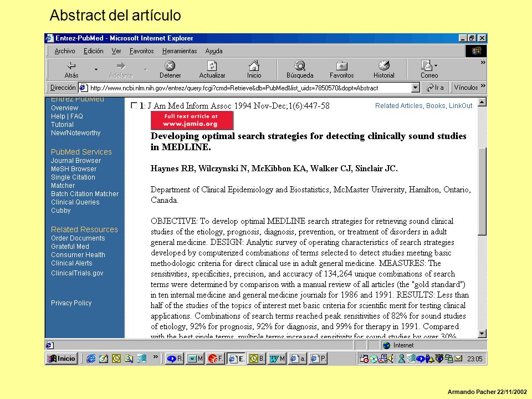
Task: Launch Internet Explorer from quick launch
Action: click(x=91, y=359)
